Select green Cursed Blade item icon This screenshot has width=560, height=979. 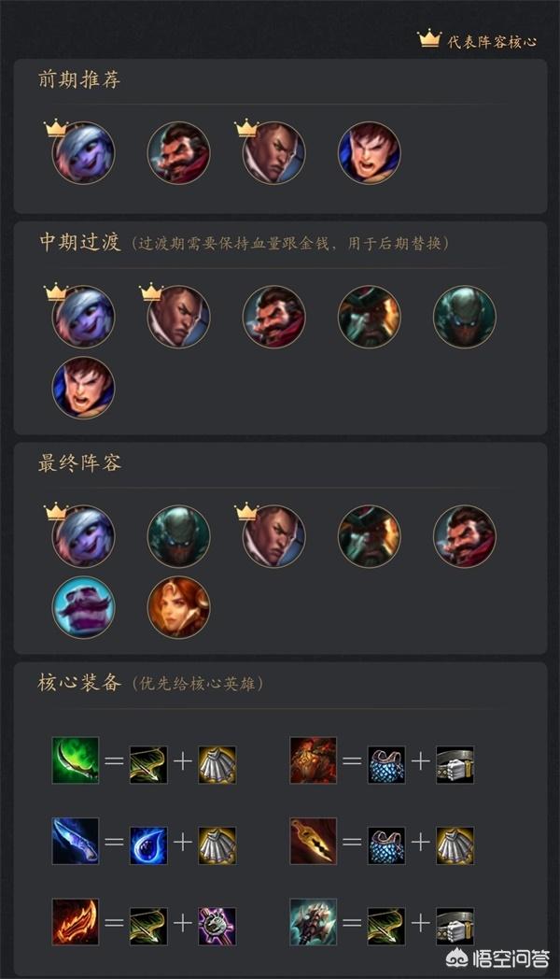(76, 760)
